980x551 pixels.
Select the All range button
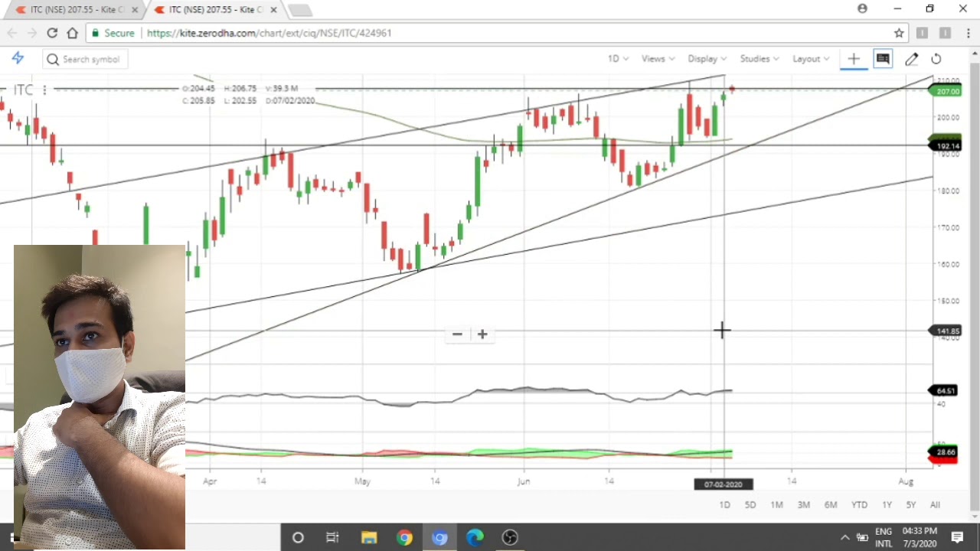pos(935,505)
